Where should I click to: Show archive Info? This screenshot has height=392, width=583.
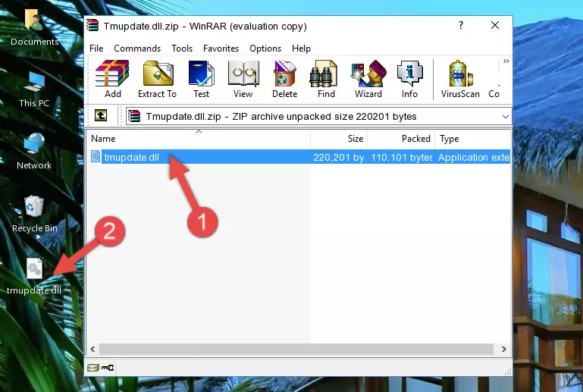[409, 79]
